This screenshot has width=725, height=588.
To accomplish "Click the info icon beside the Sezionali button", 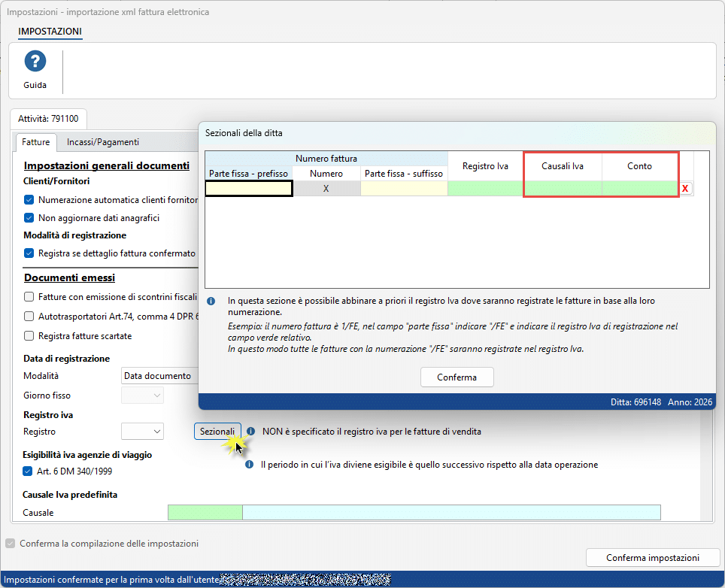I will (x=250, y=432).
